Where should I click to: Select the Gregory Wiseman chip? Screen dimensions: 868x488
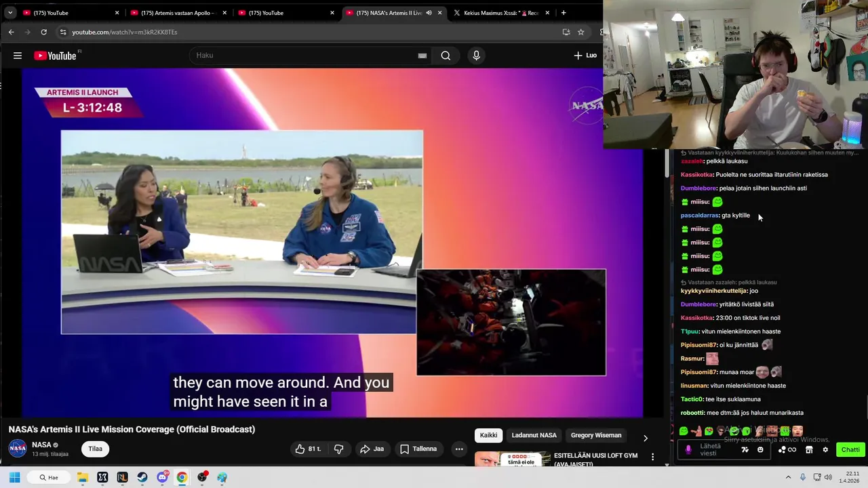pos(596,435)
